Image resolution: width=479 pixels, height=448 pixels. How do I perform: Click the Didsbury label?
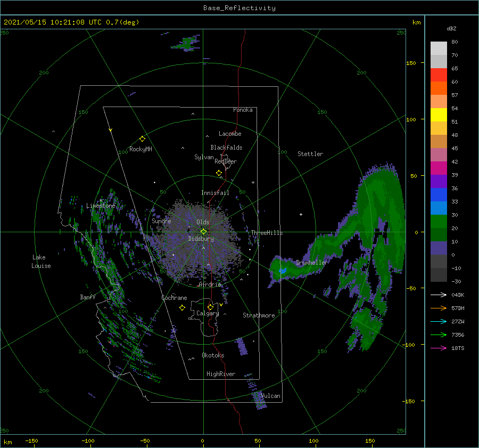coord(201,239)
